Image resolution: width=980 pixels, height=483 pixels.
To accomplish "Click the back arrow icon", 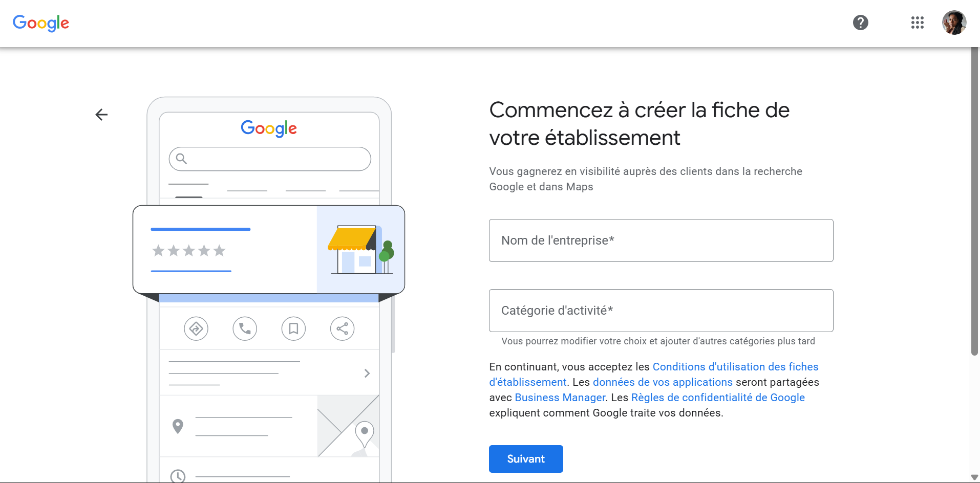I will point(101,115).
